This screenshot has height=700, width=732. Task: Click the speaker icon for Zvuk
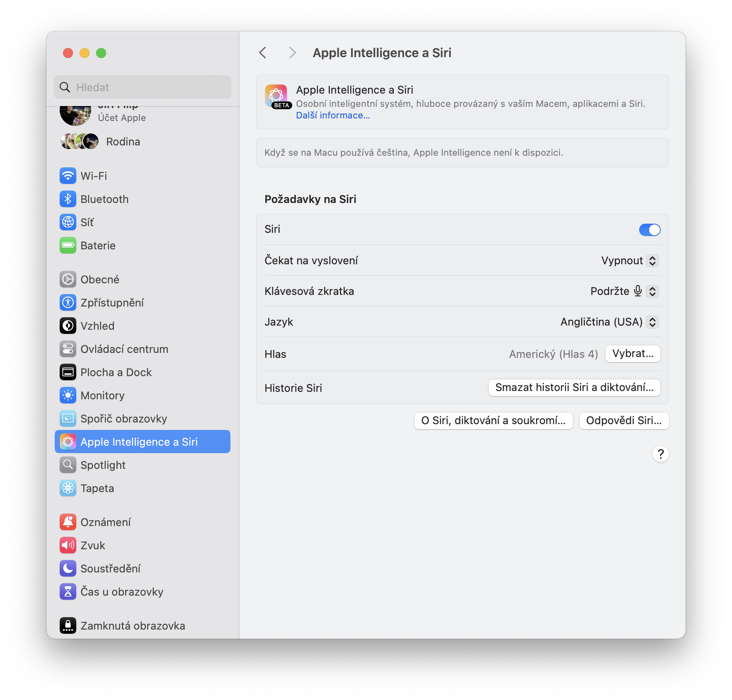[68, 546]
